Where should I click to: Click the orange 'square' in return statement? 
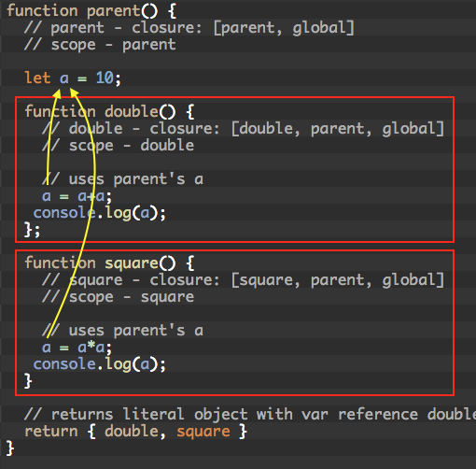[x=203, y=433]
